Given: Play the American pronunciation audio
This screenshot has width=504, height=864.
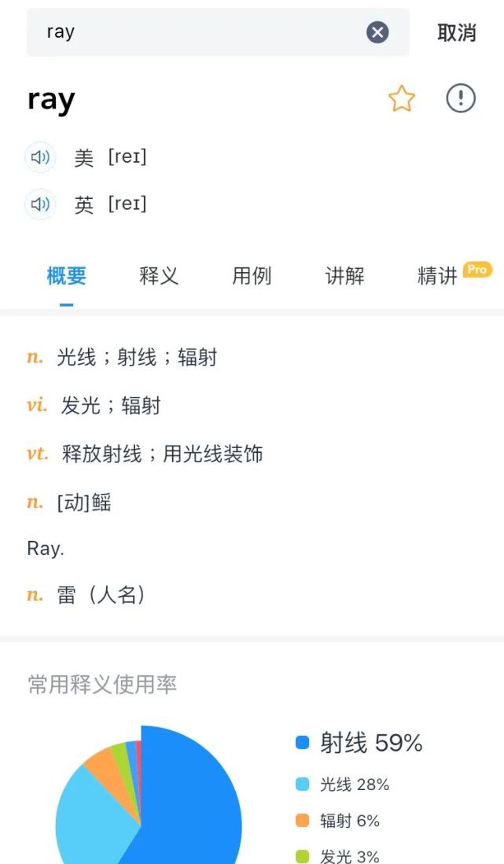Looking at the screenshot, I should (x=40, y=157).
